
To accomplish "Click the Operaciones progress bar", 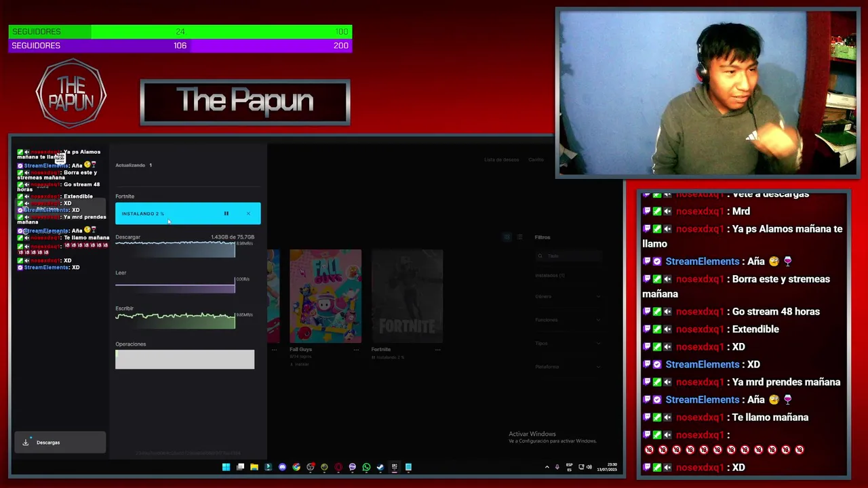I will pos(184,359).
